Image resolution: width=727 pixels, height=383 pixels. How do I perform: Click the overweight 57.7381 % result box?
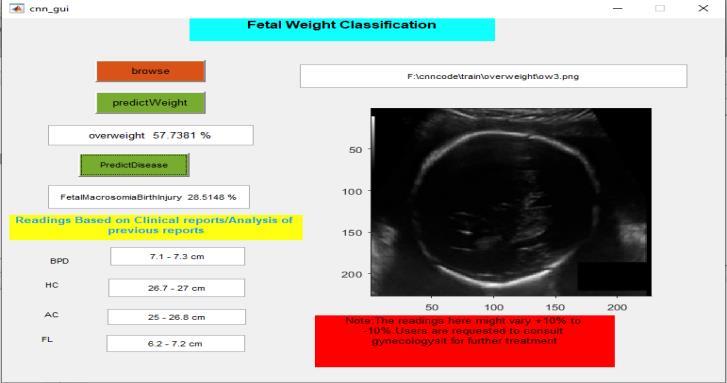(151, 135)
